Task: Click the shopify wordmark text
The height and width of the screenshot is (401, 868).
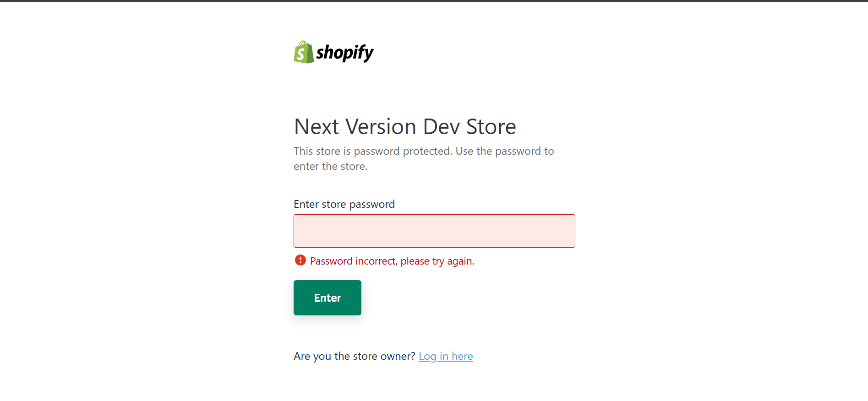Action: pyautogui.click(x=344, y=53)
